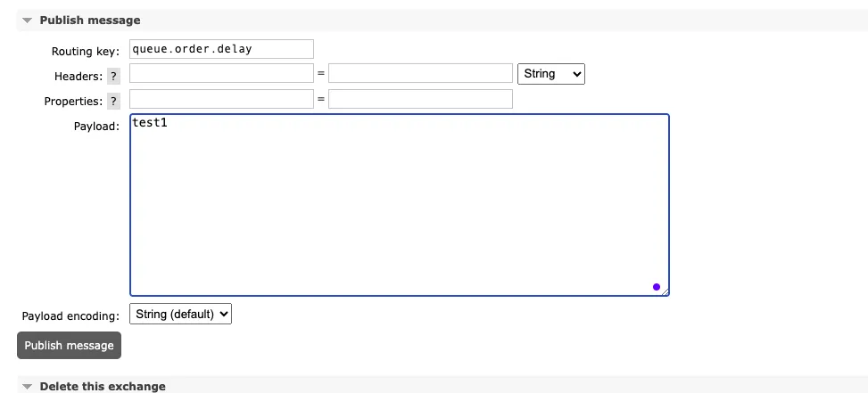
Task: Click the "Routing key:" label
Action: (x=85, y=52)
